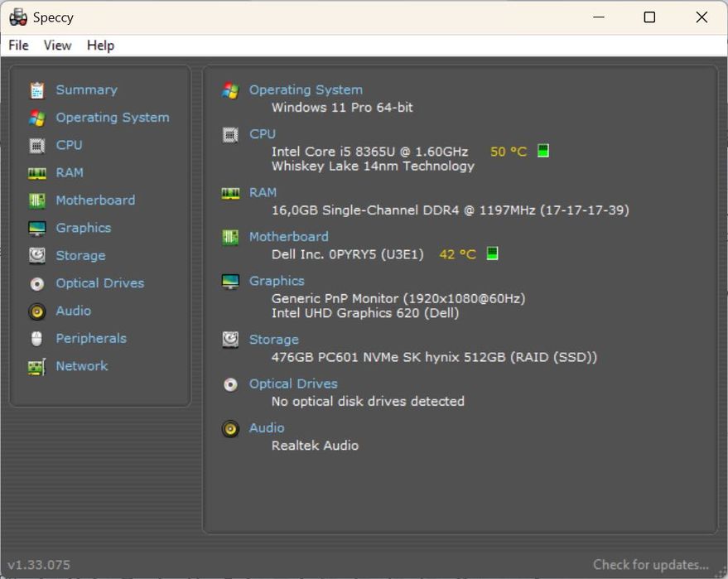The width and height of the screenshot is (728, 579).
Task: Show Graphics details from sidebar
Action: pos(84,228)
